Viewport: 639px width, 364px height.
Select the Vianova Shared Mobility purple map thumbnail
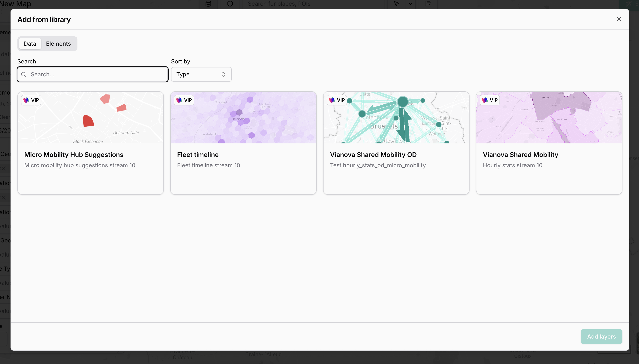(x=549, y=118)
